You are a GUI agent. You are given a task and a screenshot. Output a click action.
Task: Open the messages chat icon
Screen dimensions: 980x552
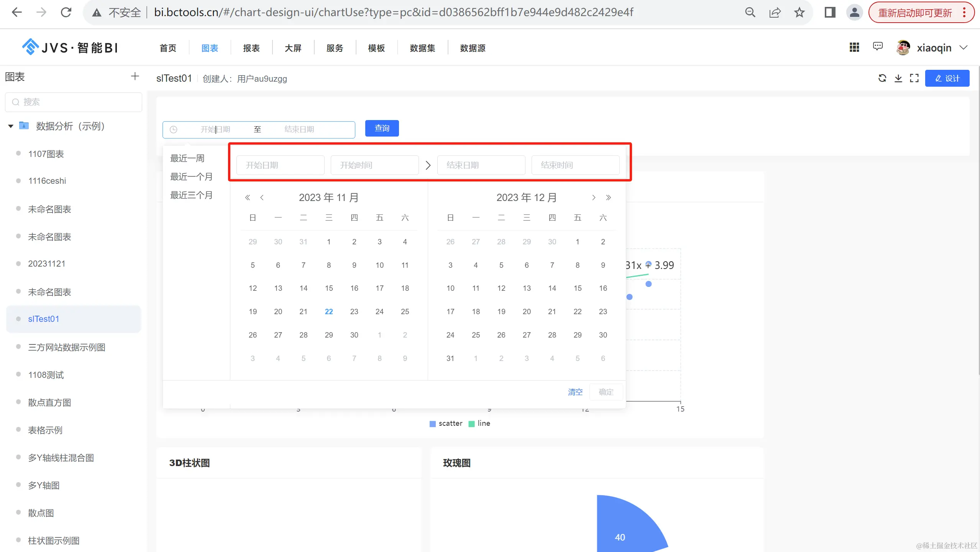pos(877,46)
